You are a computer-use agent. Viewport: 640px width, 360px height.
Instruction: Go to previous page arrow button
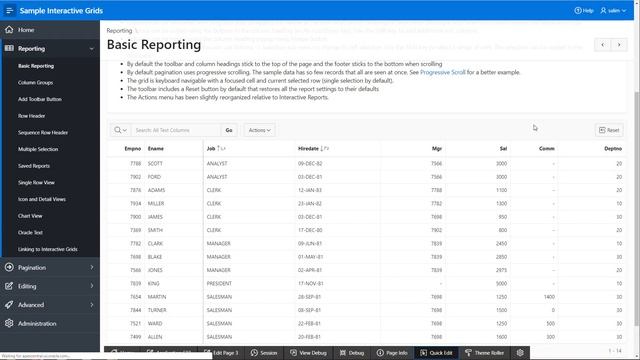pos(602,45)
